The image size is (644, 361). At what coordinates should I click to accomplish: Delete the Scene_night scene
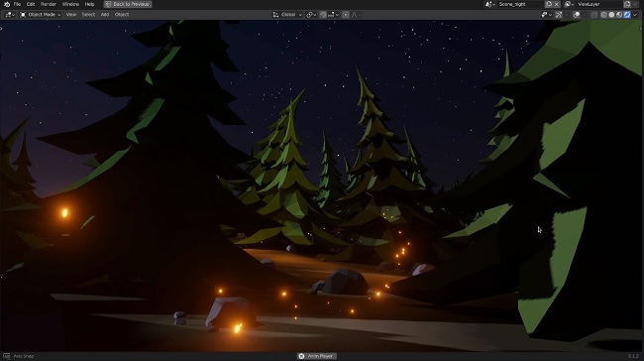[x=557, y=4]
